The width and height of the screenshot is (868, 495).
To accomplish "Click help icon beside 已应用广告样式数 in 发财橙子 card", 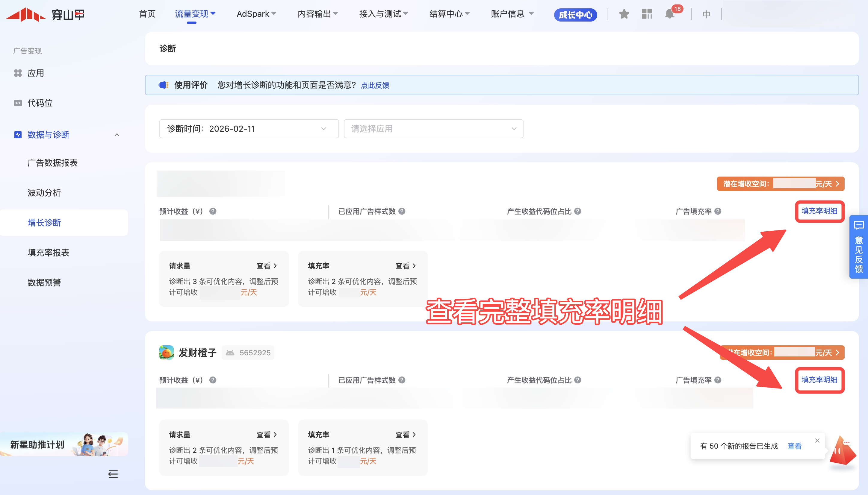I will click(x=402, y=380).
